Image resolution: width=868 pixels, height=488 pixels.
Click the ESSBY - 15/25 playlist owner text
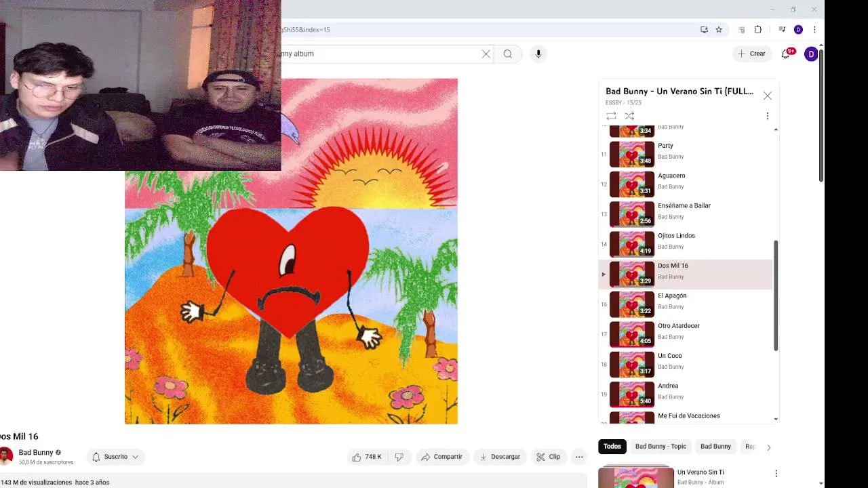coord(623,103)
